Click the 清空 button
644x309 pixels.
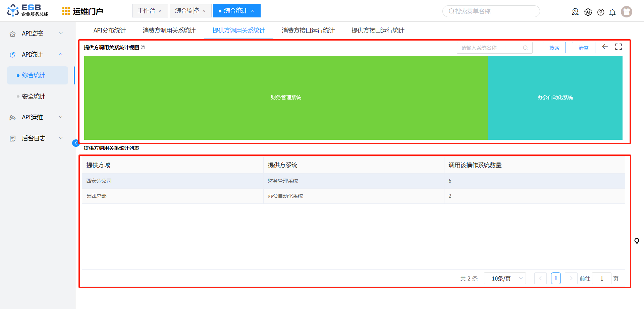tap(583, 48)
